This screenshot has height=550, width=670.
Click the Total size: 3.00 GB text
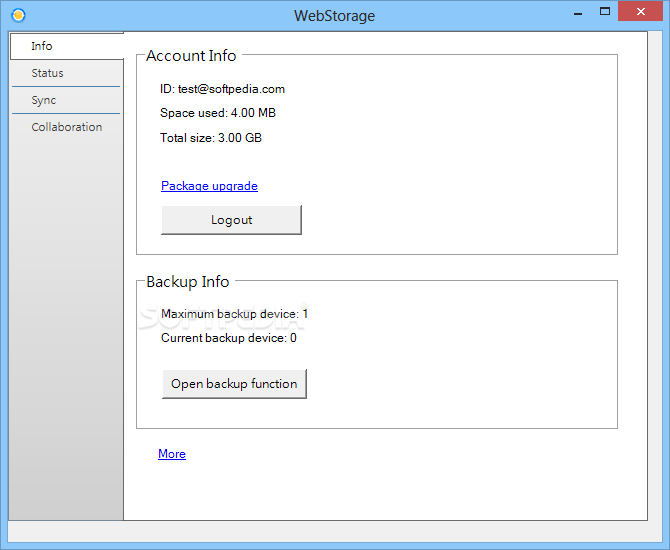pos(211,138)
